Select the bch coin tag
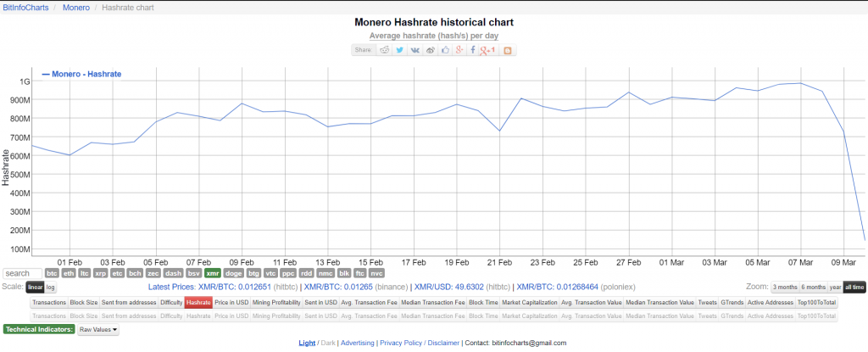The image size is (868, 352). [135, 273]
